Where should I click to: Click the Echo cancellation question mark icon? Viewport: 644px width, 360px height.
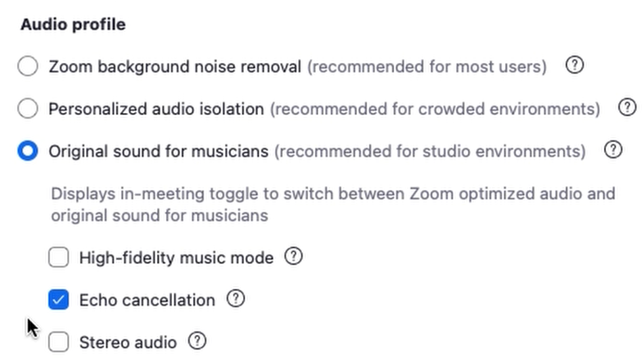pos(235,299)
